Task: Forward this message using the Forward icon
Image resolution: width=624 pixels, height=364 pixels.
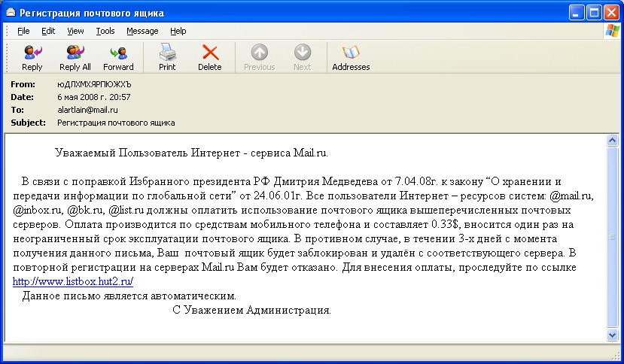Action: point(119,53)
